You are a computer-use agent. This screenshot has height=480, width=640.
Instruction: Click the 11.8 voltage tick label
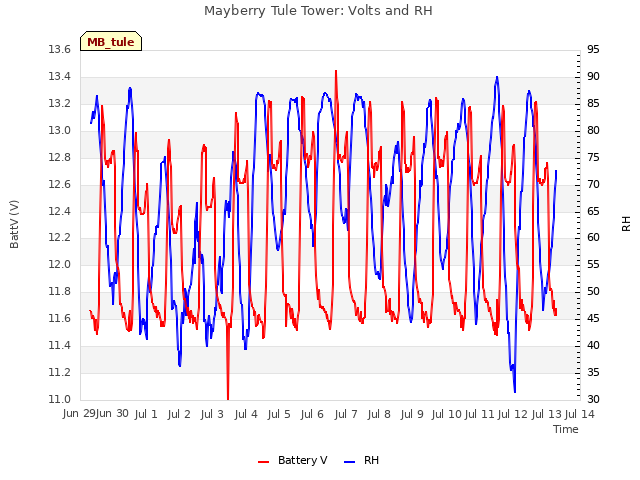[60, 291]
